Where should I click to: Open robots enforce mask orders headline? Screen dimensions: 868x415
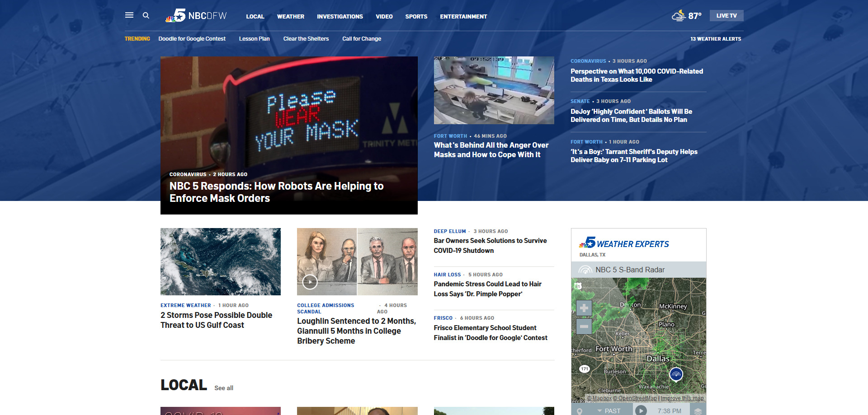point(276,192)
